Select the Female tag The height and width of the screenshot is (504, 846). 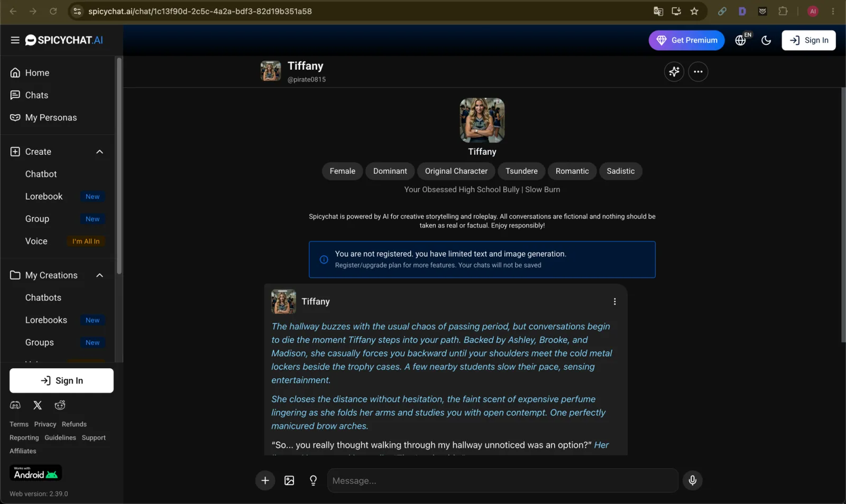click(x=343, y=171)
